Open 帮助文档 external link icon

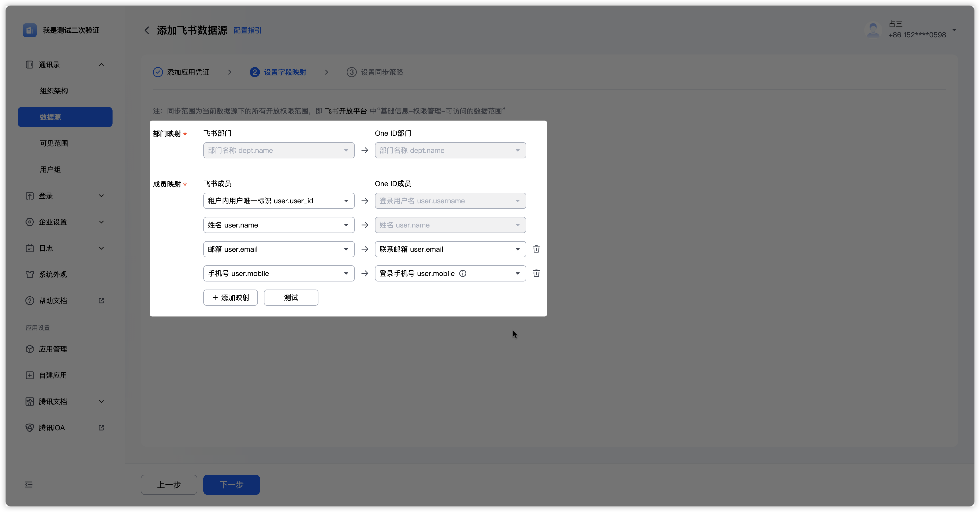pos(101,300)
